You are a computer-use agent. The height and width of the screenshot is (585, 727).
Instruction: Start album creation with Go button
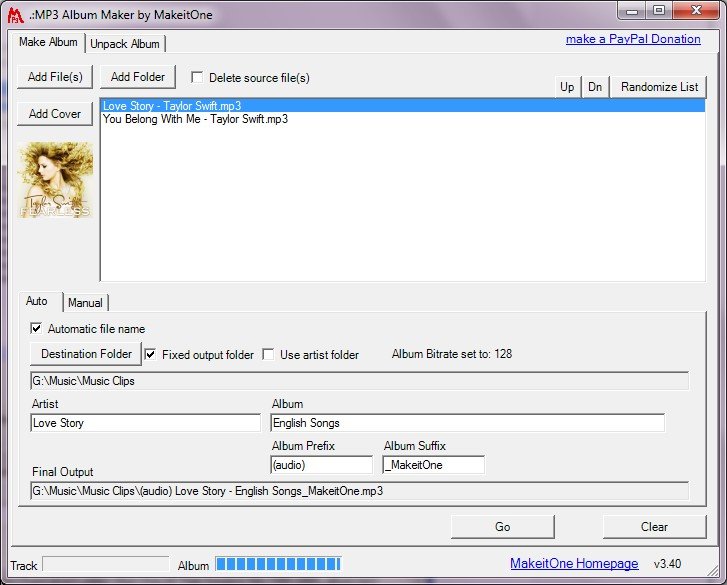(502, 527)
